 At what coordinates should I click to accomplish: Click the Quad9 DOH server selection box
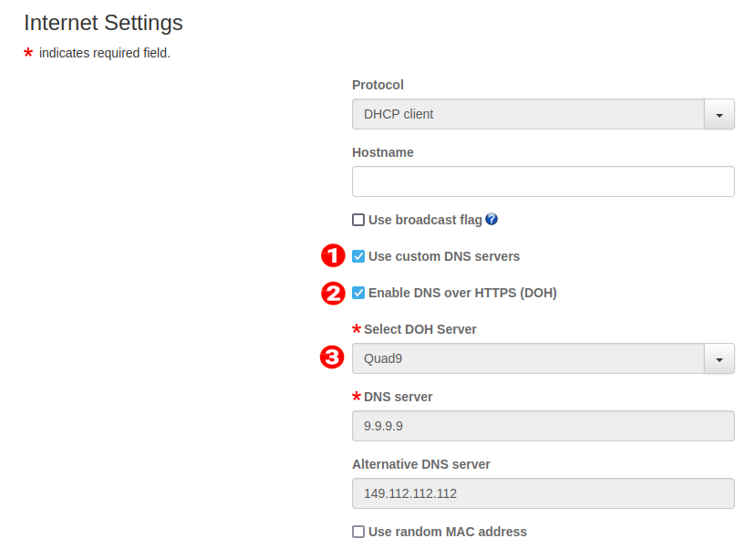pos(528,359)
